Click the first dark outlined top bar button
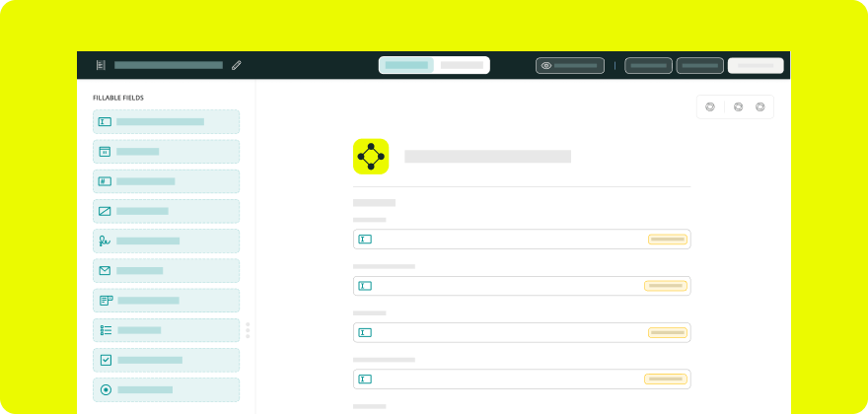 648,65
